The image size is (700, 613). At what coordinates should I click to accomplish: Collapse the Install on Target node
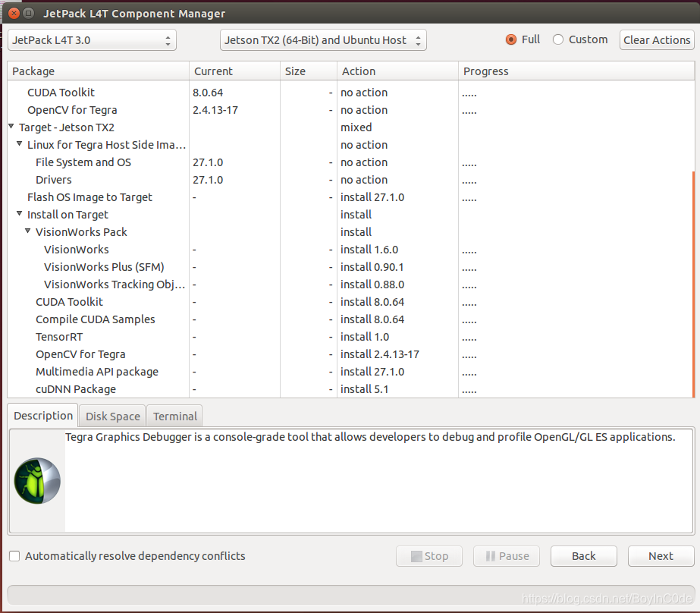19,214
